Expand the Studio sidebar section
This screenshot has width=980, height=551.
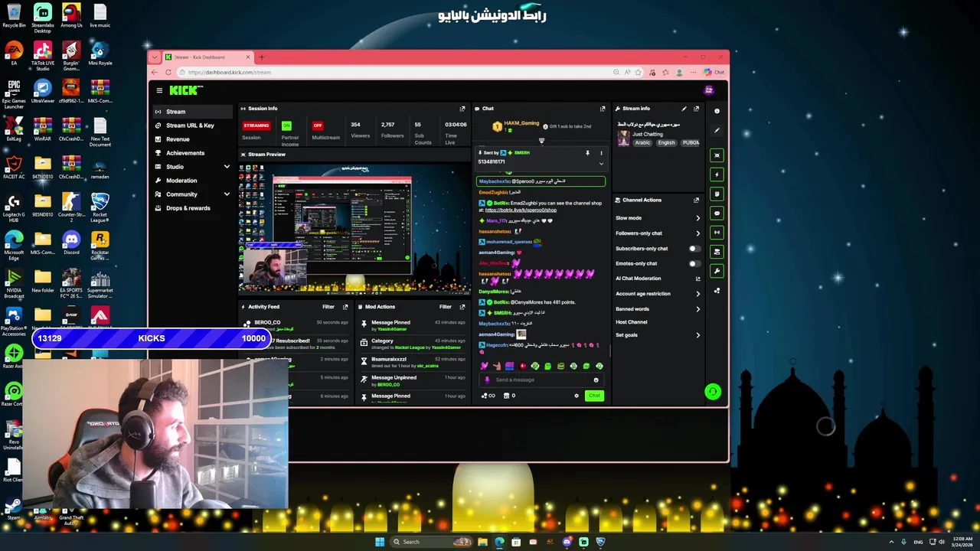tap(227, 167)
